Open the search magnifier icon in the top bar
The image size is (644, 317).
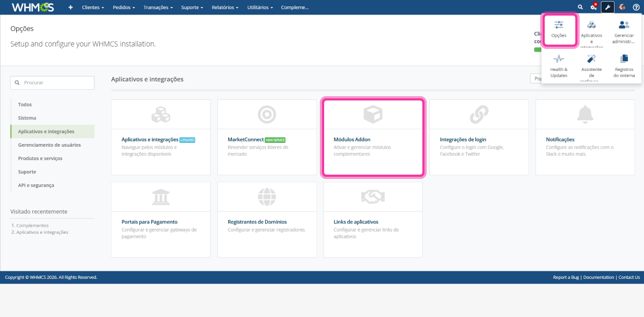pos(580,8)
